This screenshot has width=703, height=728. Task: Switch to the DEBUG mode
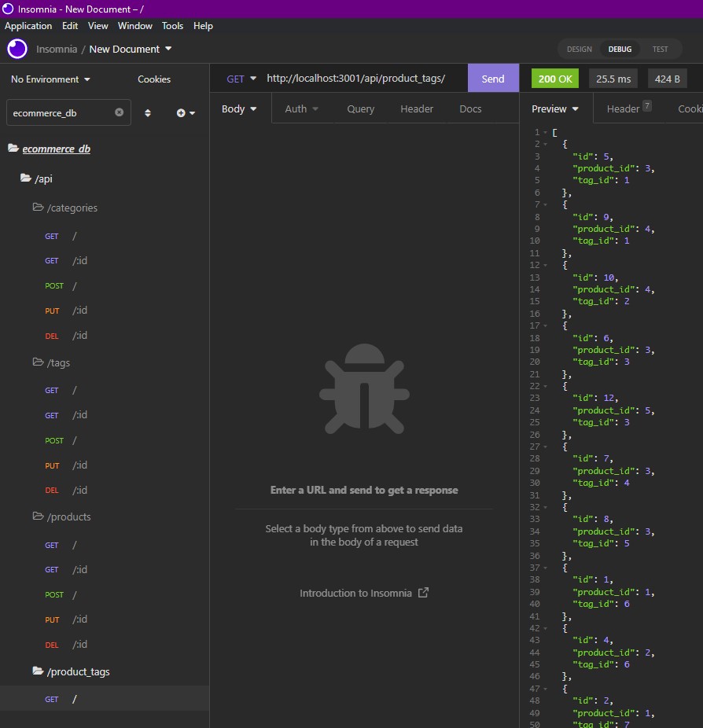[x=620, y=50]
